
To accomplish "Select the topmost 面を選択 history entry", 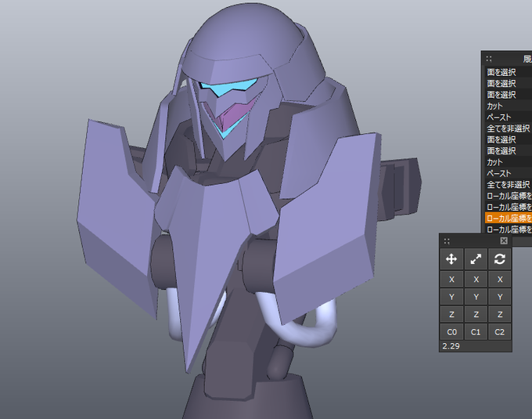I will coord(509,72).
